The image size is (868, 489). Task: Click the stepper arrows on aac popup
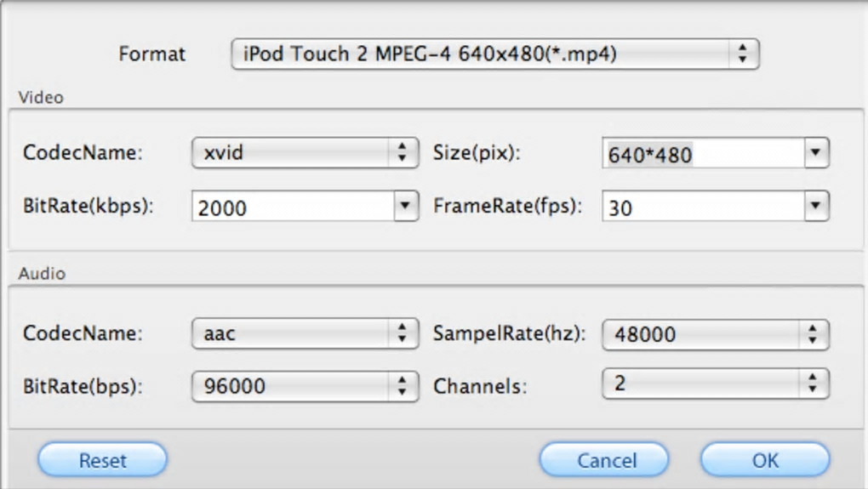(403, 333)
